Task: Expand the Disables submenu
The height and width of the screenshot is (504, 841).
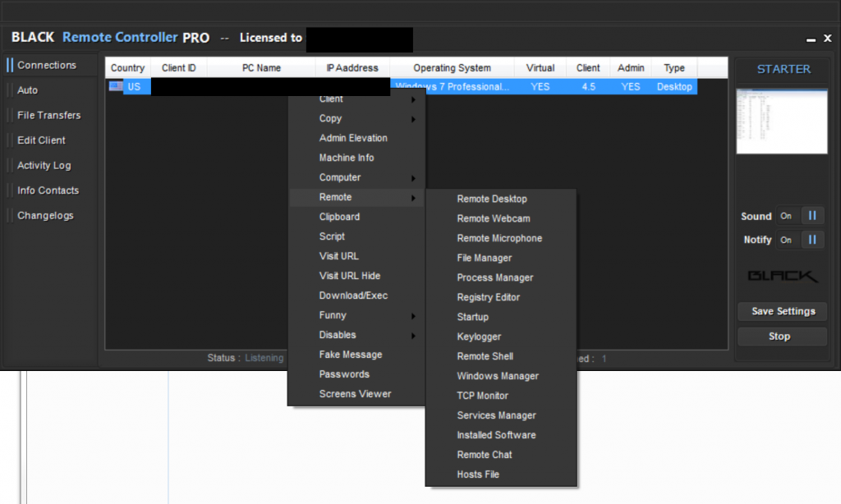Action: click(x=356, y=335)
